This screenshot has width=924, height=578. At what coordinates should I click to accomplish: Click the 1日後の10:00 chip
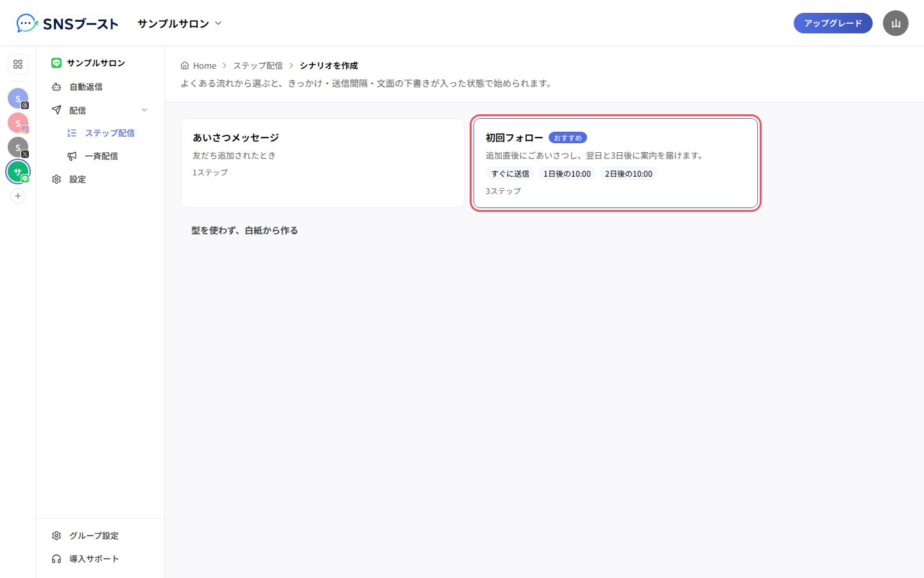point(567,174)
